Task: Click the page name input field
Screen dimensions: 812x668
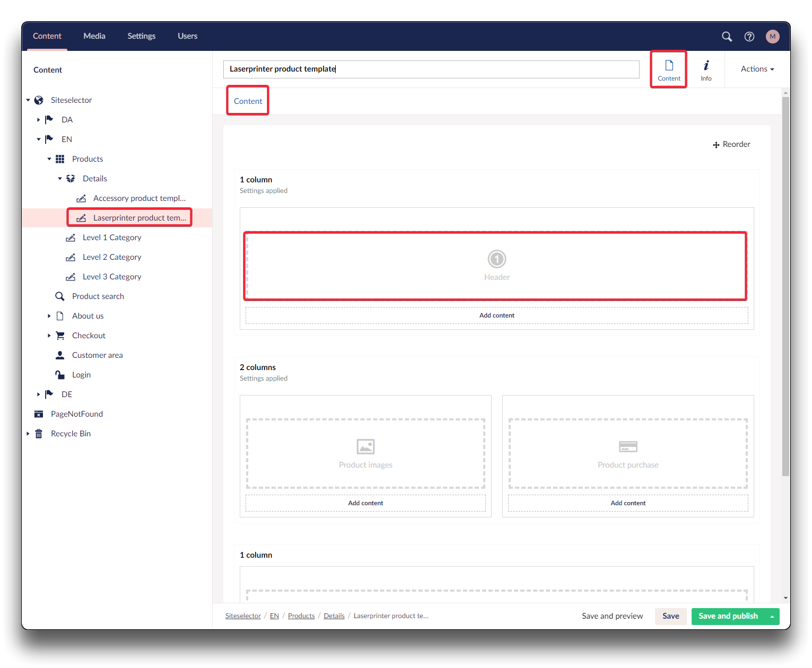Action: point(431,69)
